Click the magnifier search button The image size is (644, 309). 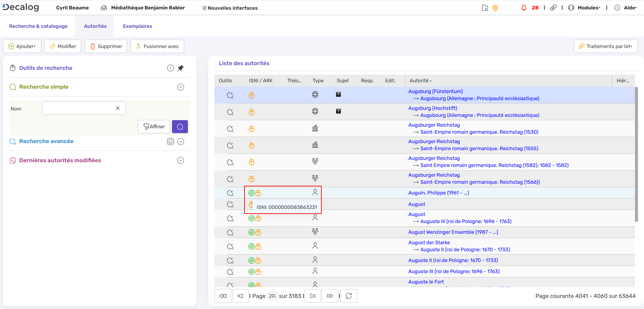coord(180,127)
